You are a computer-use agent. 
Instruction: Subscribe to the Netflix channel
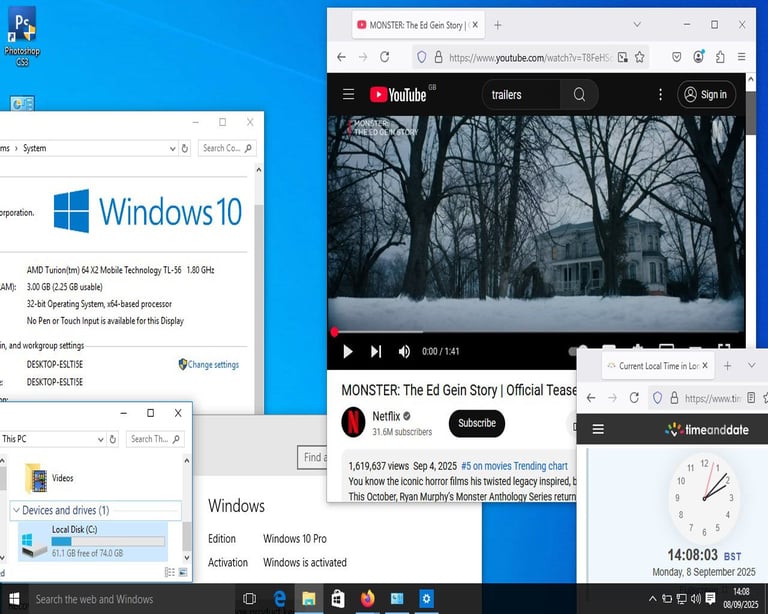tap(477, 423)
